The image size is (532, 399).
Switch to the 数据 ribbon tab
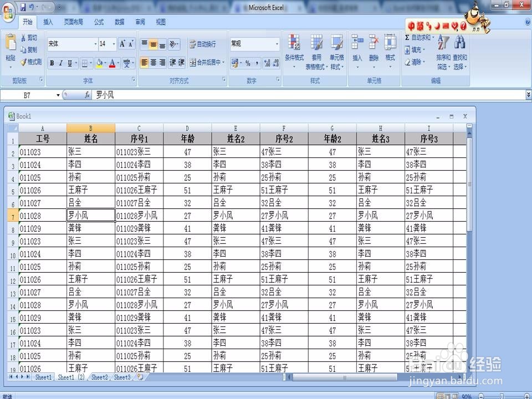coord(120,22)
